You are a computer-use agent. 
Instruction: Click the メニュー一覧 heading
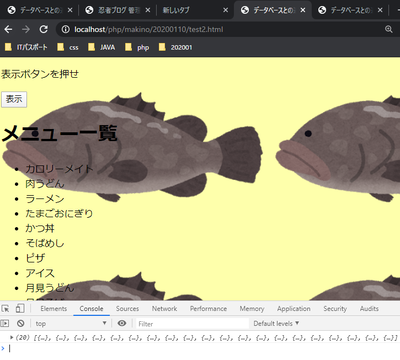coord(59,133)
